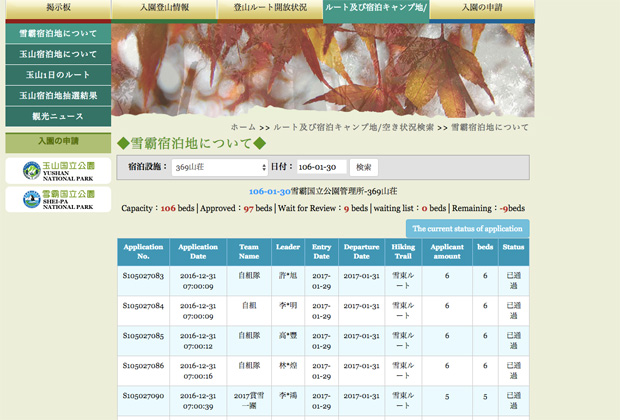Image resolution: width=620 pixels, height=420 pixels.
Task: Open 雪霸宿泊地について in sidebar
Action: [59, 33]
